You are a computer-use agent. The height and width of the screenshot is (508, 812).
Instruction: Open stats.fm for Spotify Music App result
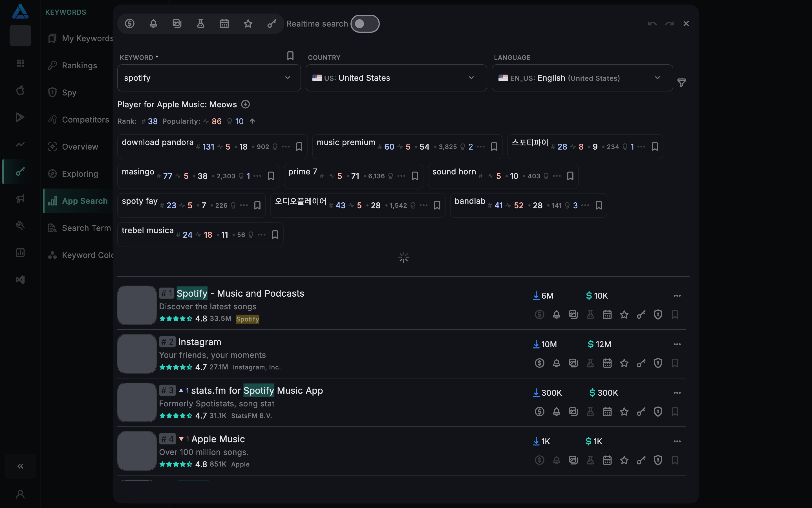[x=257, y=390]
